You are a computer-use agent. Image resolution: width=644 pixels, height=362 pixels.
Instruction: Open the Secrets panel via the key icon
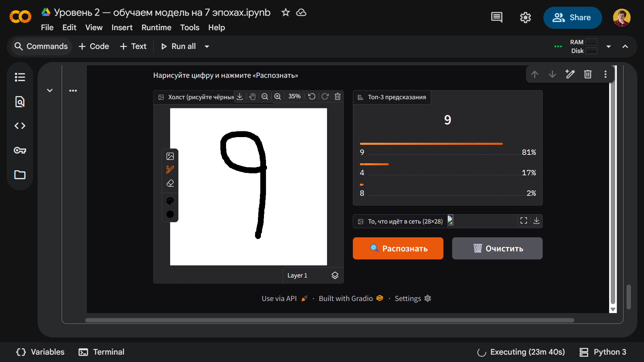pos(20,150)
